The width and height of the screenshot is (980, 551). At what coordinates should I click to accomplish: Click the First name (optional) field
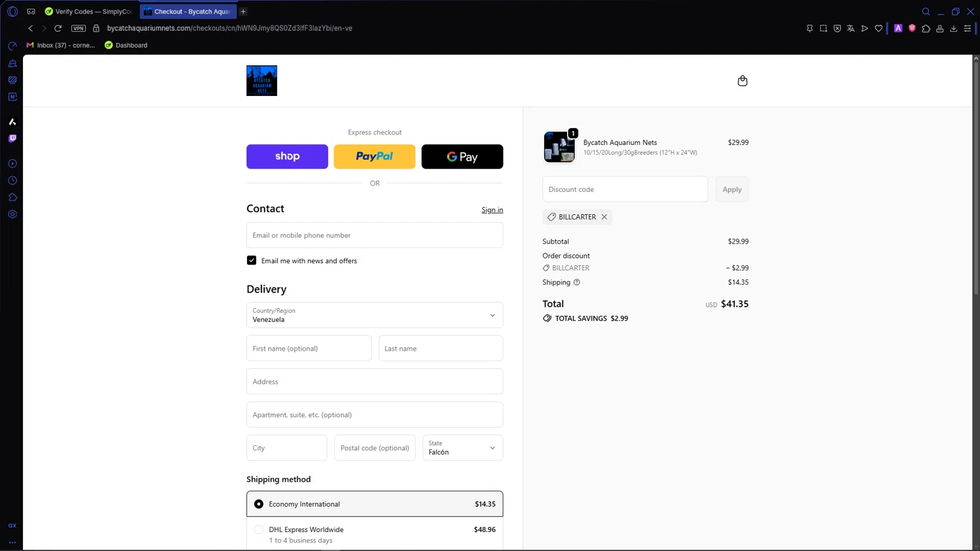pos(308,349)
